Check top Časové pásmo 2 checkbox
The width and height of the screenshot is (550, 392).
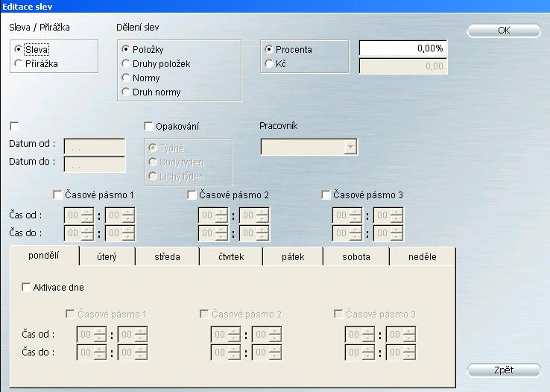(x=192, y=195)
